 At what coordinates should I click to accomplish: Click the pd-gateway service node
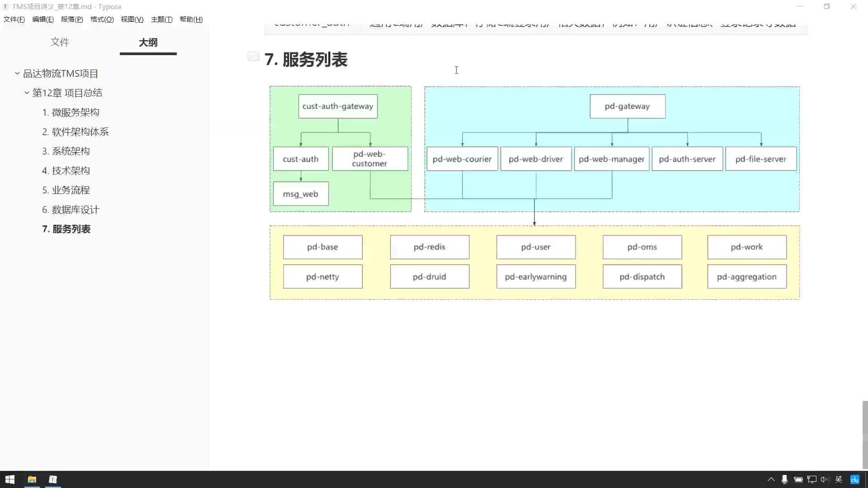627,106
